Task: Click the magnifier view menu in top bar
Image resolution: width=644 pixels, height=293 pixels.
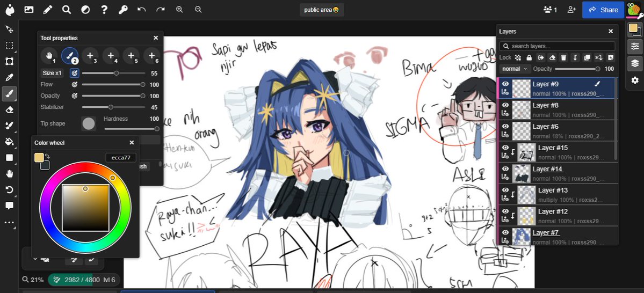Action: click(x=67, y=10)
